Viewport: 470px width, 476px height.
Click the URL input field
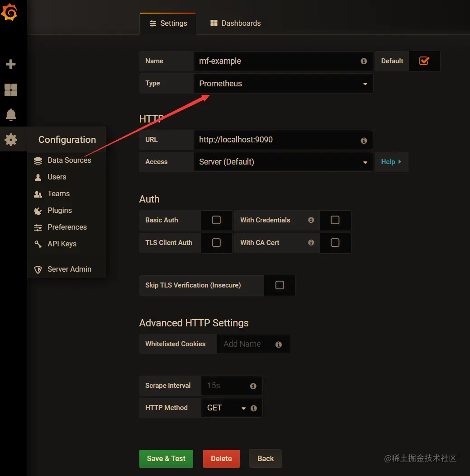[283, 140]
